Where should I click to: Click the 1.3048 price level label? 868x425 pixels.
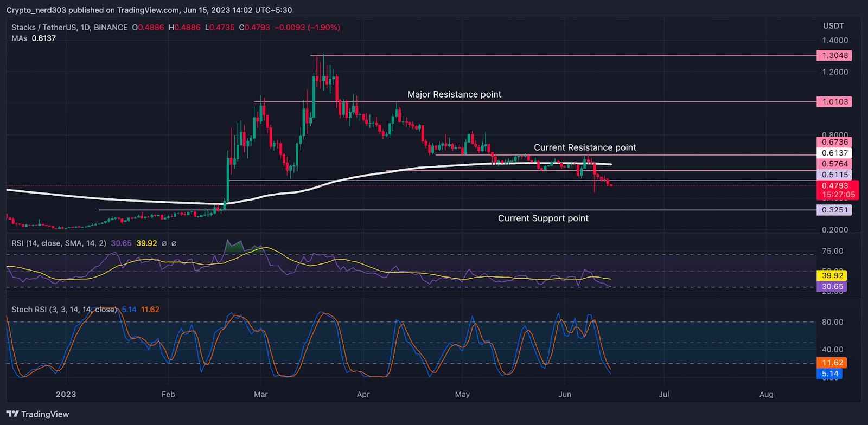tap(834, 55)
